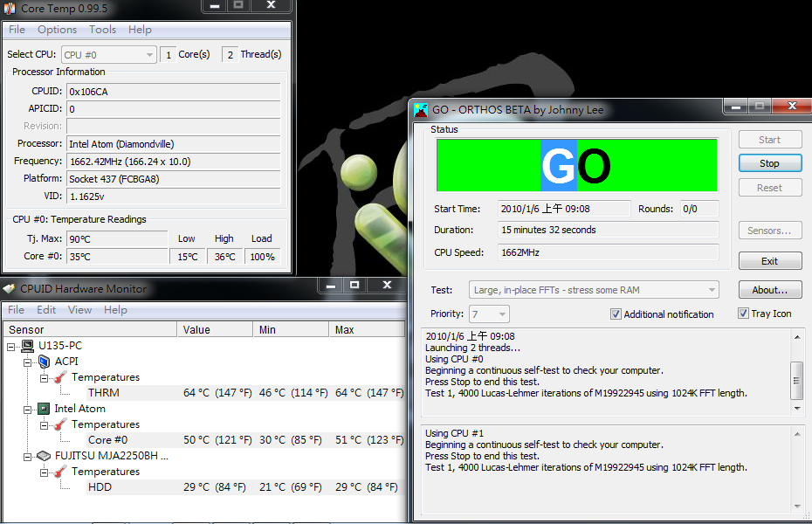Click the About... button
Viewport: 812px width, 524px height.
[x=769, y=290]
